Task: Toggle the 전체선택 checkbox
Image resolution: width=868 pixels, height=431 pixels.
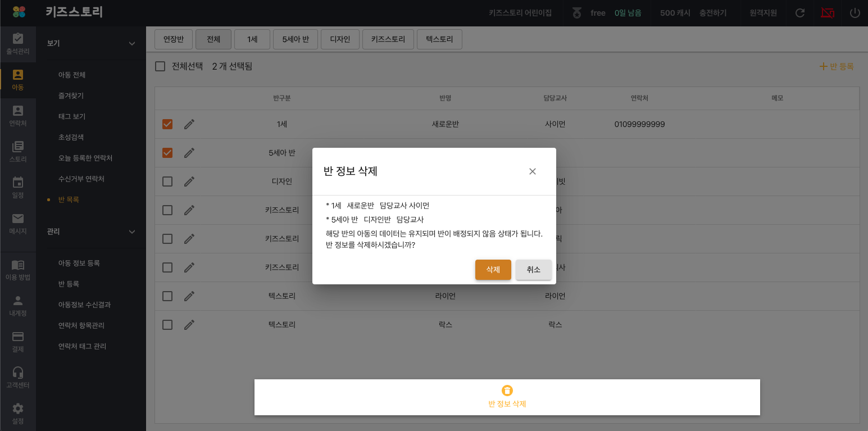Action: pos(160,66)
